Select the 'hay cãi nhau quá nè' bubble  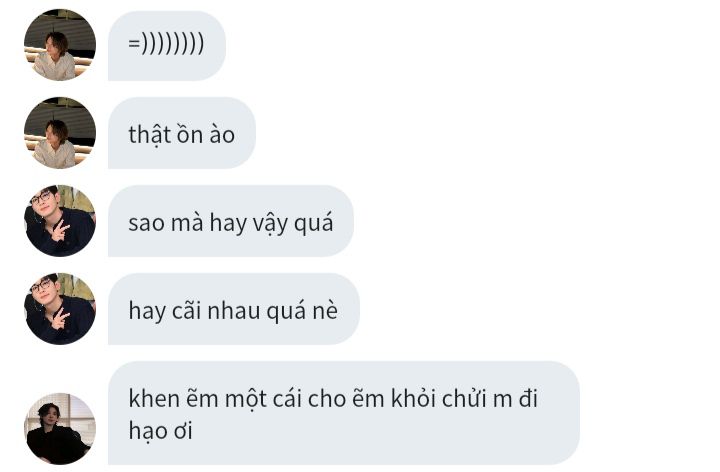pos(234,309)
